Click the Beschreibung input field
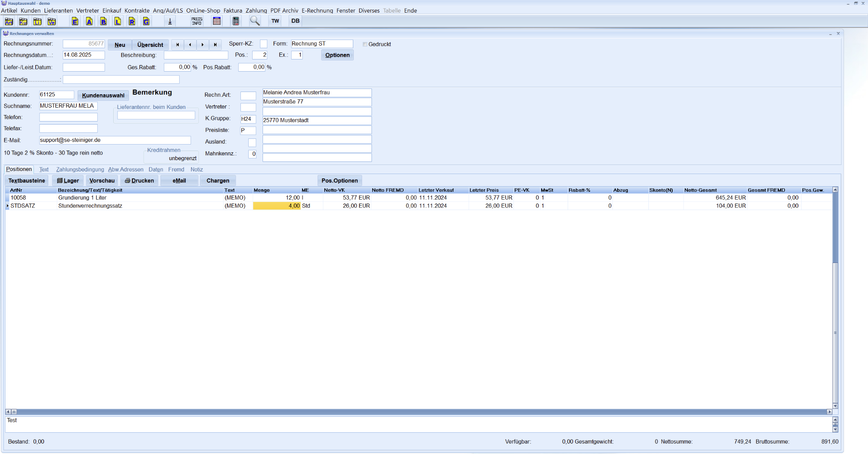The height and width of the screenshot is (454, 868). point(196,55)
